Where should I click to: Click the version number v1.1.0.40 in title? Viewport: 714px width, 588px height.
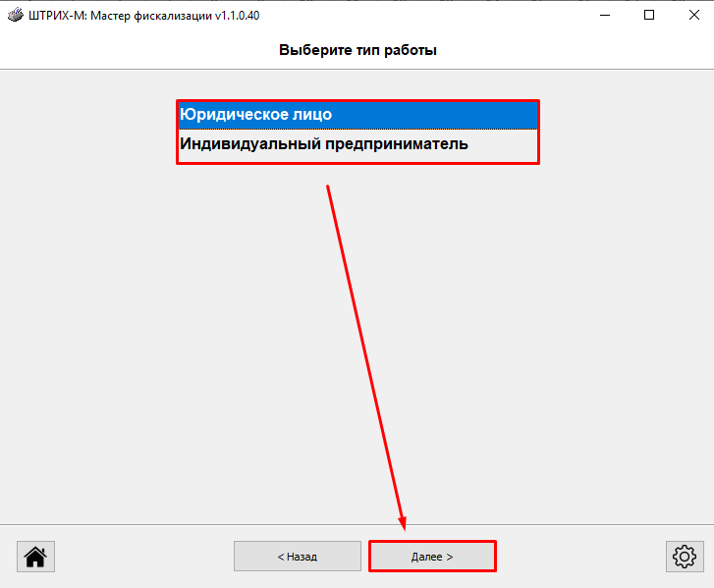[x=238, y=16]
